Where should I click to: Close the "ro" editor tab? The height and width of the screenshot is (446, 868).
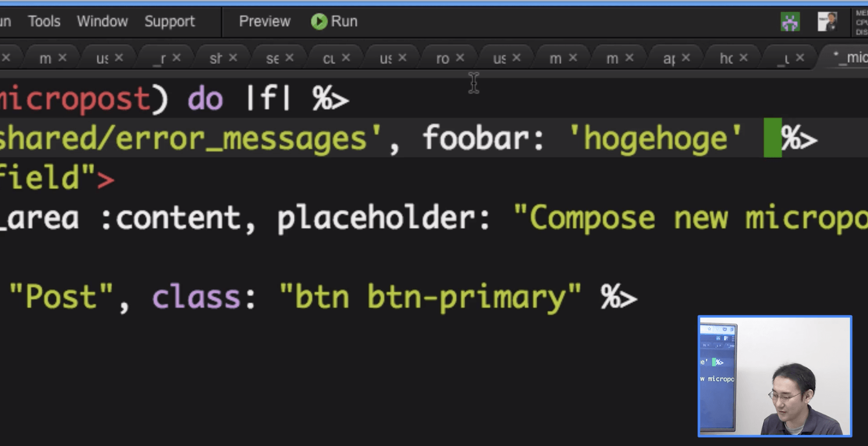460,58
